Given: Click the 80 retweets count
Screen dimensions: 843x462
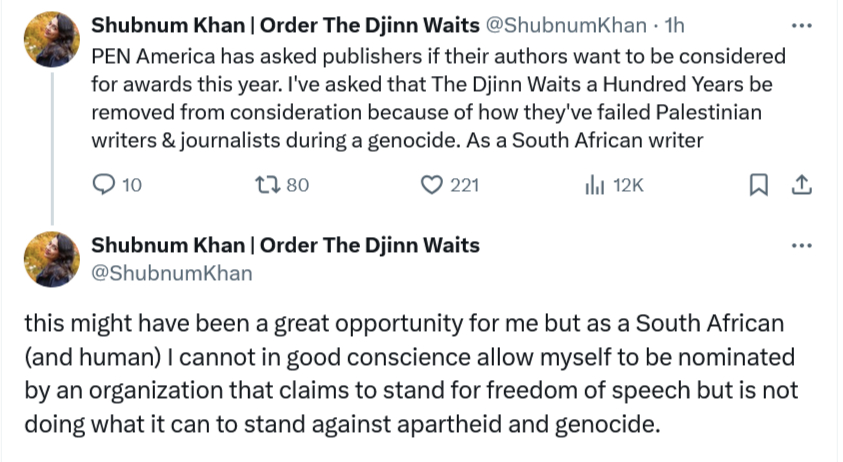Looking at the screenshot, I should pyautogui.click(x=298, y=185).
